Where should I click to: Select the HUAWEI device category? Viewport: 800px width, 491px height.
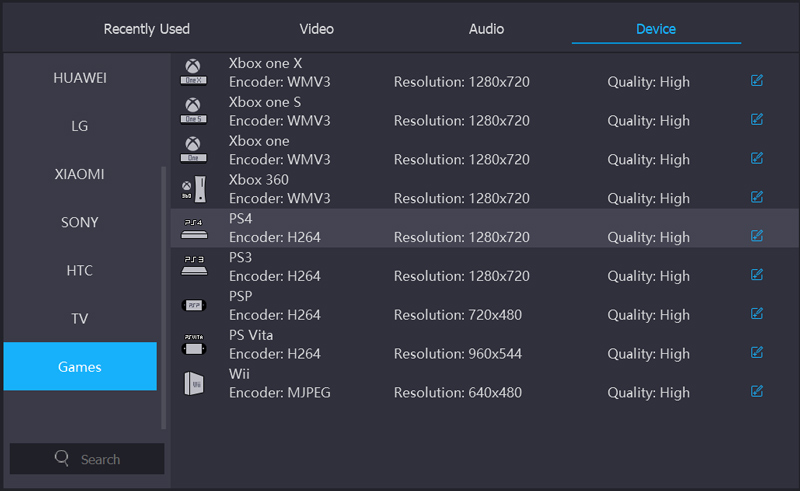pos(80,78)
